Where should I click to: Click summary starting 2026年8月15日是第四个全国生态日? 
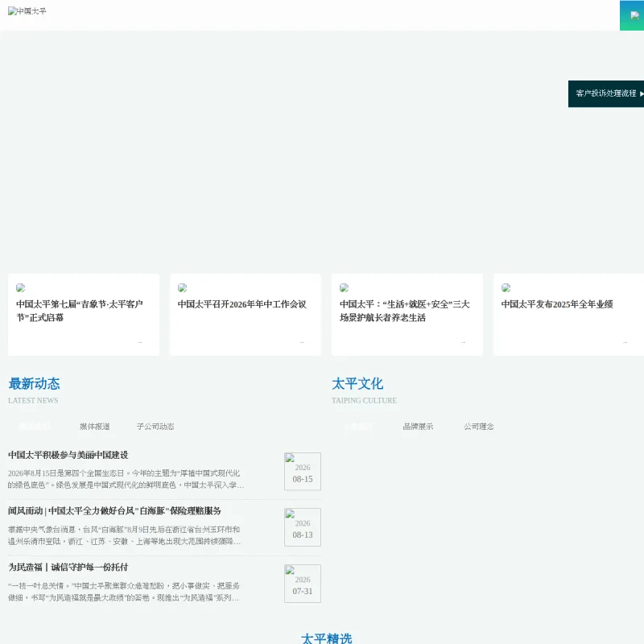click(126, 479)
